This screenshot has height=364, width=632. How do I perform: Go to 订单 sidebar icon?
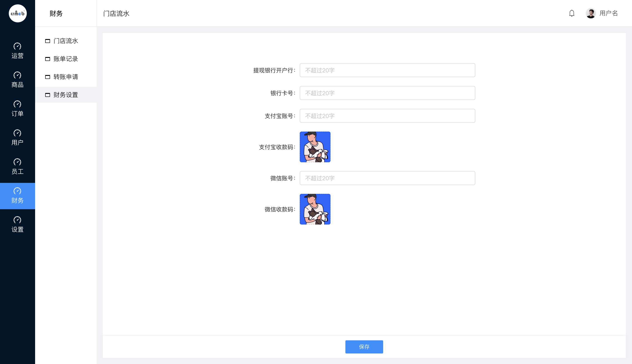pos(18,104)
